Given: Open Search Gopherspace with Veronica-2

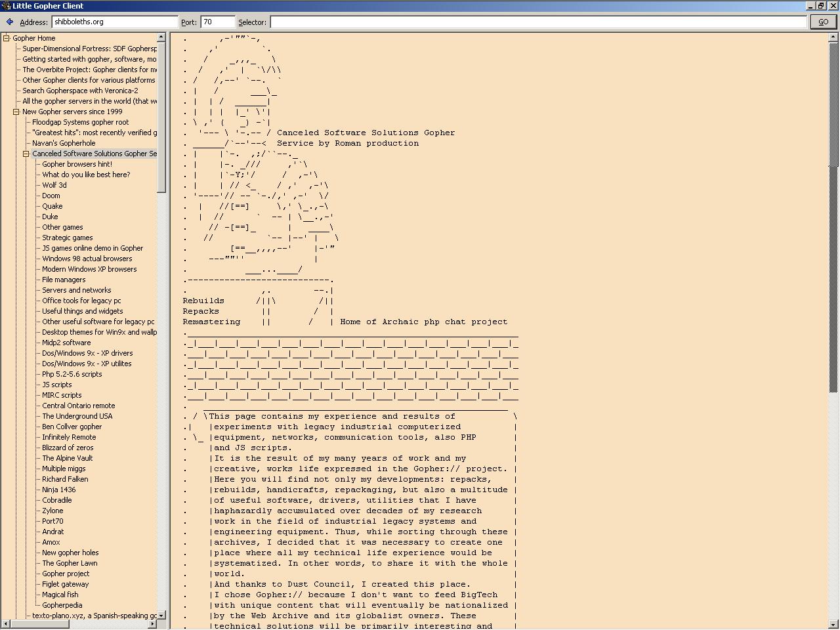Looking at the screenshot, I should pyautogui.click(x=80, y=91).
